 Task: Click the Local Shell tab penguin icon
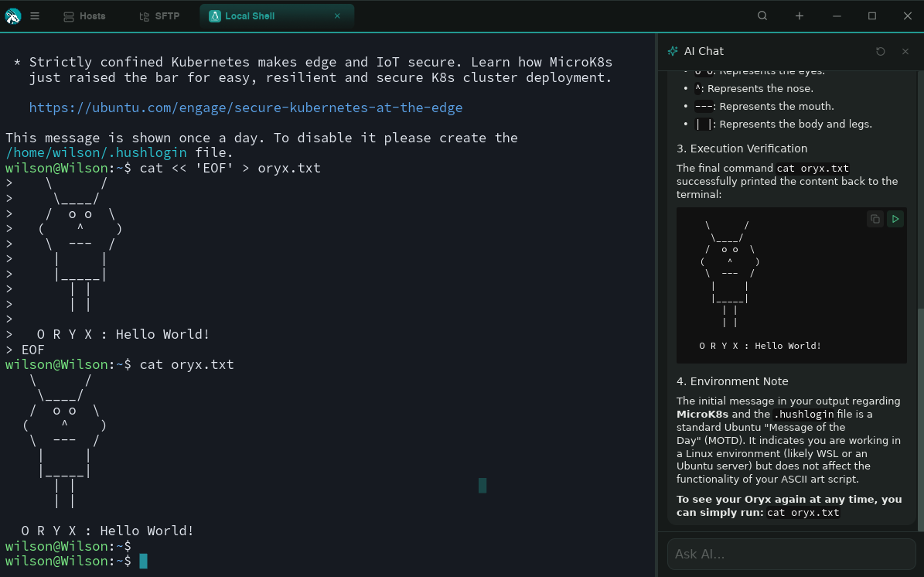[x=214, y=16]
